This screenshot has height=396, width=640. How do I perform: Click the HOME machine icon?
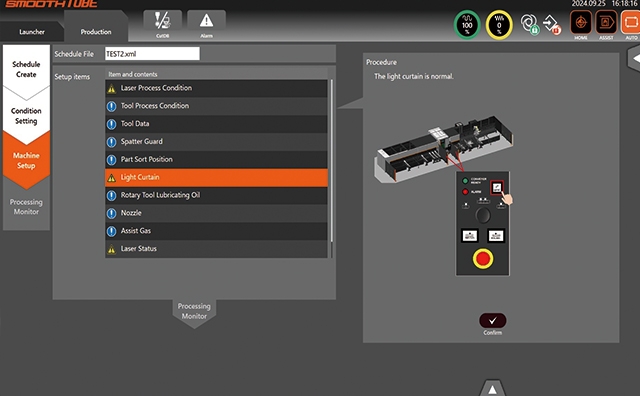pyautogui.click(x=581, y=24)
